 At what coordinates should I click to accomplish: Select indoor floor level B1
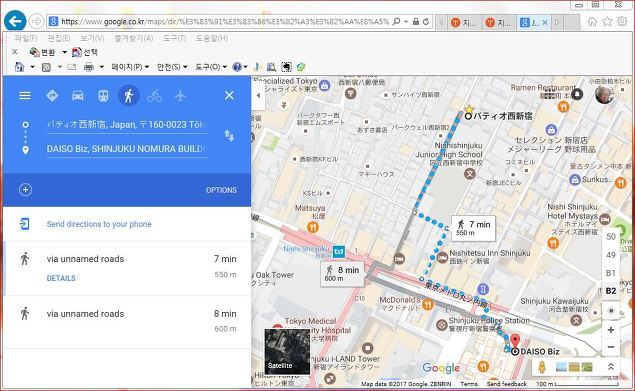[x=611, y=273]
